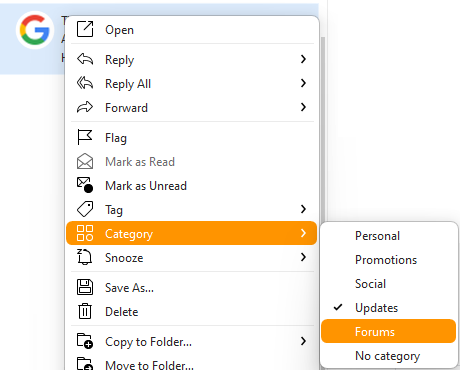Choose Open from the context menu
This screenshot has height=370, width=460.
pos(192,30)
